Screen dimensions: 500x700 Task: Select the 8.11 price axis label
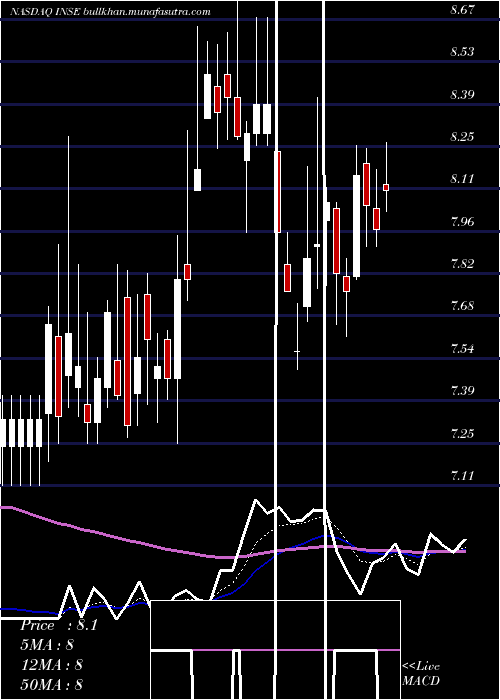[462, 179]
